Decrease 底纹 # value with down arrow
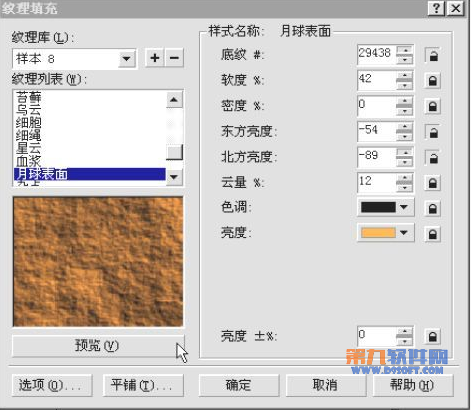Viewport: 471px width, 410px height. pyautogui.click(x=405, y=60)
